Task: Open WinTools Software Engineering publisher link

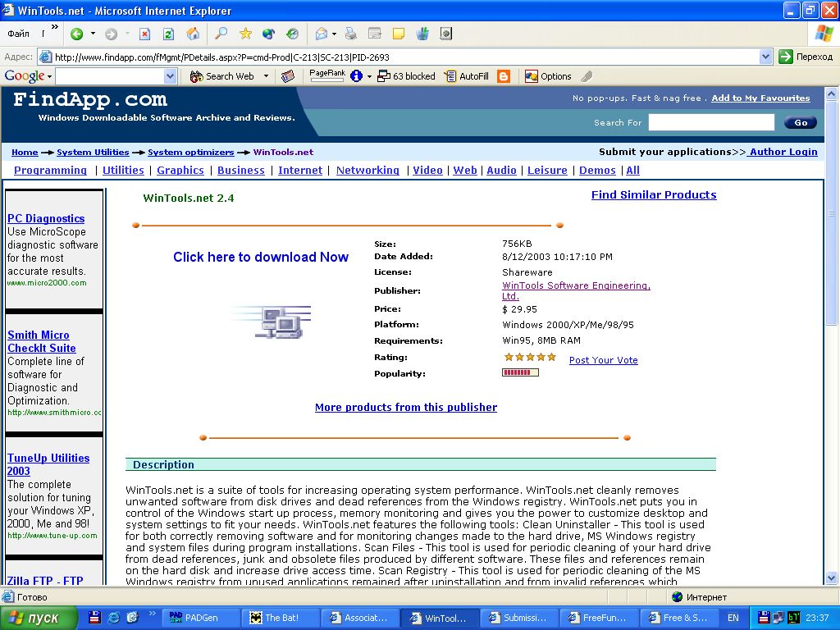Action: pyautogui.click(x=577, y=290)
